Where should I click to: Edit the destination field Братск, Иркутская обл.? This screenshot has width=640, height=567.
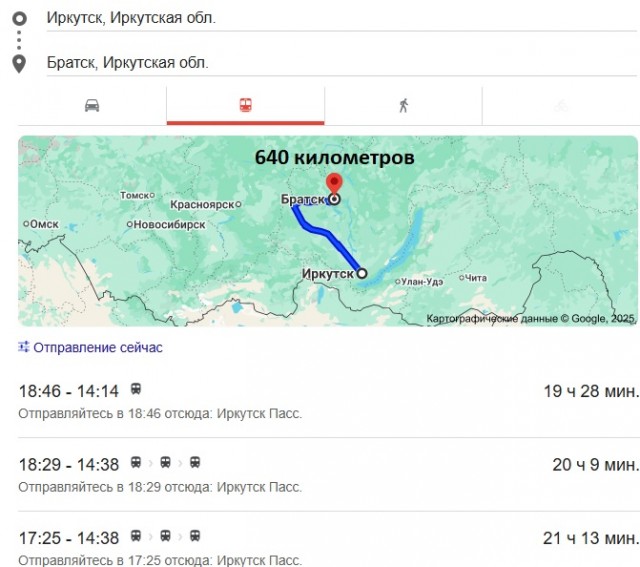click(x=342, y=62)
